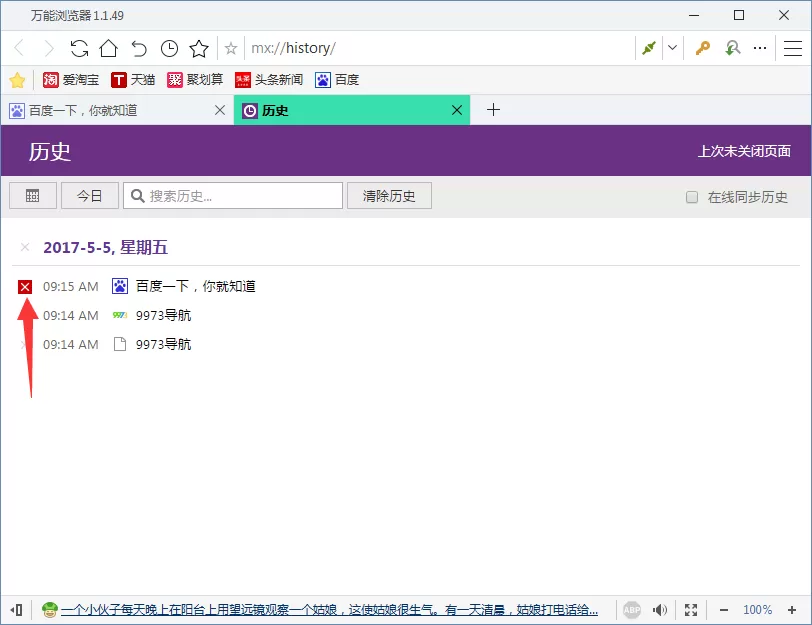Enter fullscreen with expand icon
This screenshot has height=625, width=812.
(691, 609)
